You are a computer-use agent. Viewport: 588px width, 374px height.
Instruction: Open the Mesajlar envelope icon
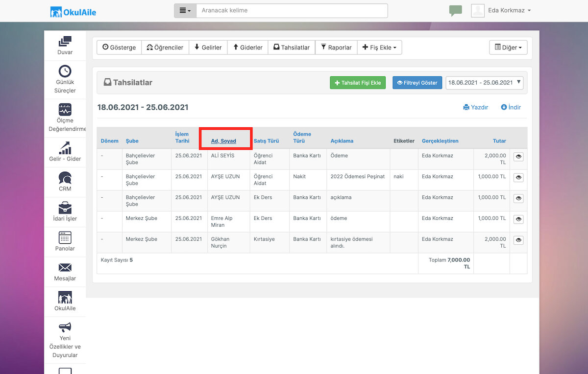coord(65,267)
